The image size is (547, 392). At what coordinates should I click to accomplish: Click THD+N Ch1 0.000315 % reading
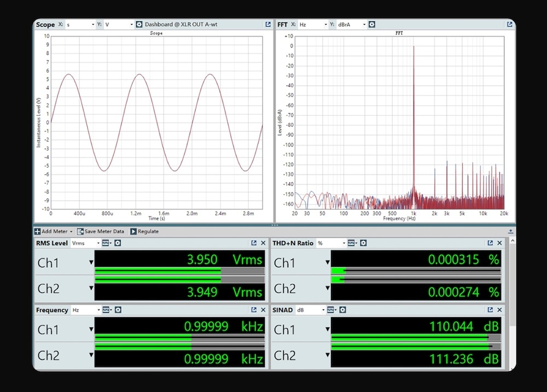tap(464, 260)
